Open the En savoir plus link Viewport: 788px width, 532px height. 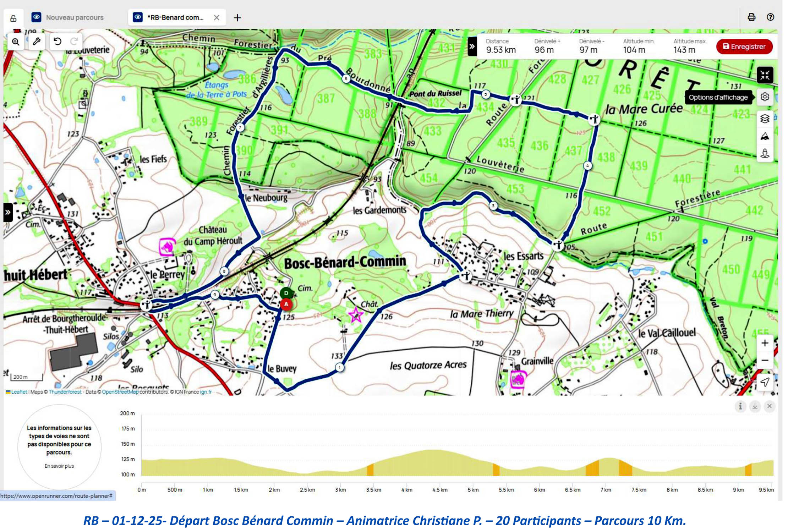pos(59,466)
